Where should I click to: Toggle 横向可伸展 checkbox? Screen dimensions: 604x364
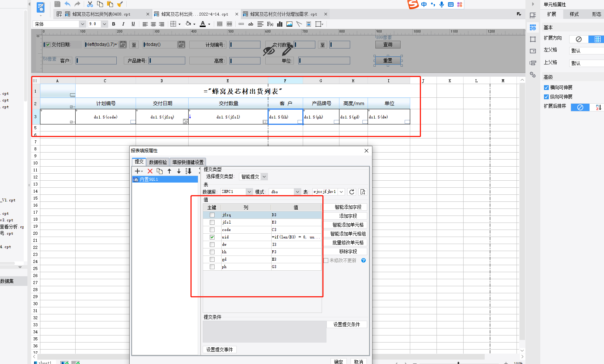(x=546, y=87)
